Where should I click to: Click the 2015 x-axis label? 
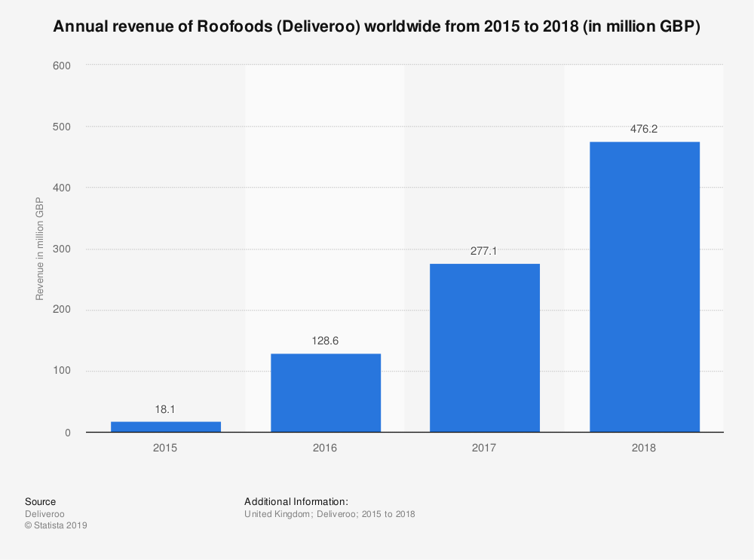[165, 448]
